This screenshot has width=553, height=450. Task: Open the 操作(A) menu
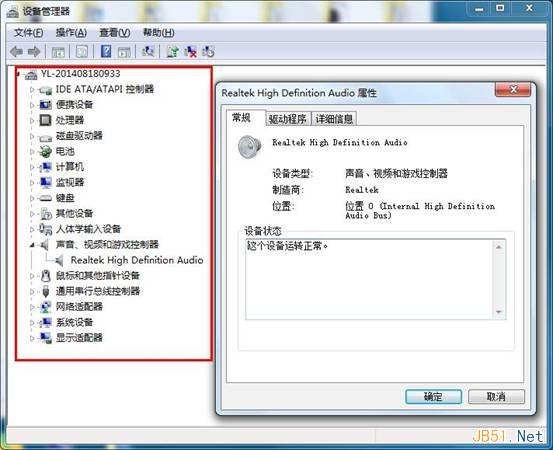click(71, 33)
